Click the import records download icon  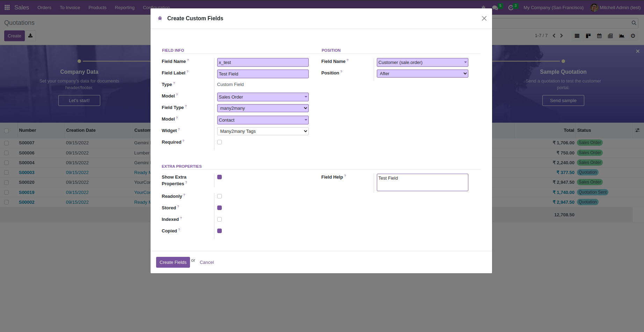pyautogui.click(x=30, y=36)
